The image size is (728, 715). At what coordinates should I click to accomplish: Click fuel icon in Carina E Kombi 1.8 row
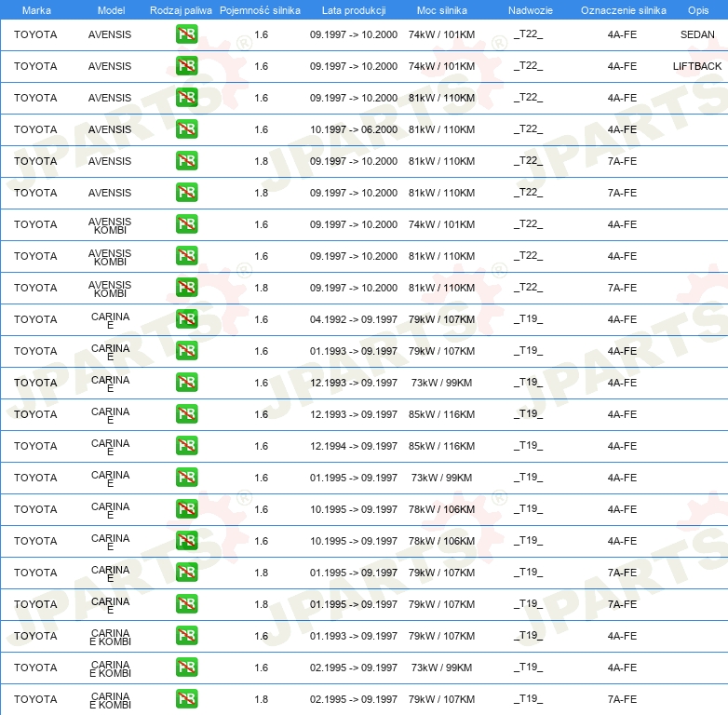pyautogui.click(x=186, y=699)
